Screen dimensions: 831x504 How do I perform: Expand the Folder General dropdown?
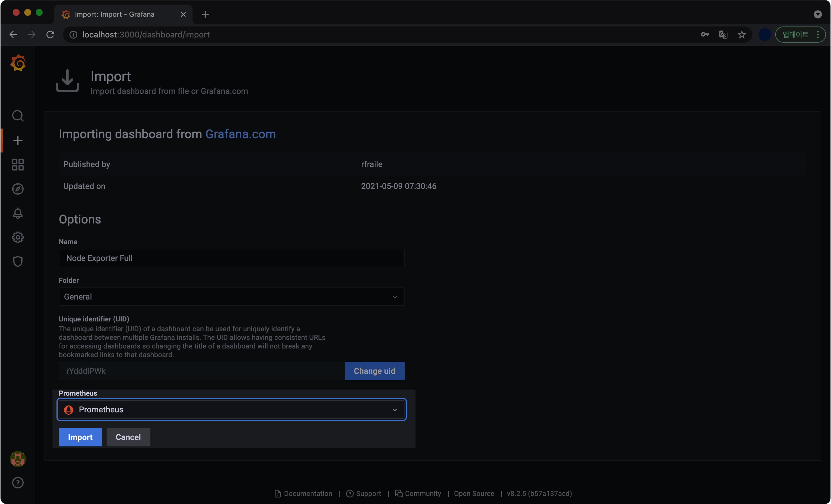(231, 297)
